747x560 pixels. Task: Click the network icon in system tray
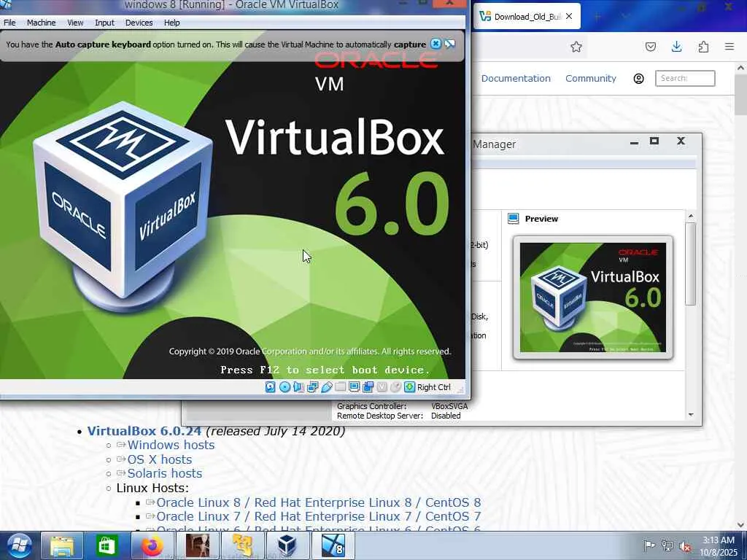(x=667, y=546)
